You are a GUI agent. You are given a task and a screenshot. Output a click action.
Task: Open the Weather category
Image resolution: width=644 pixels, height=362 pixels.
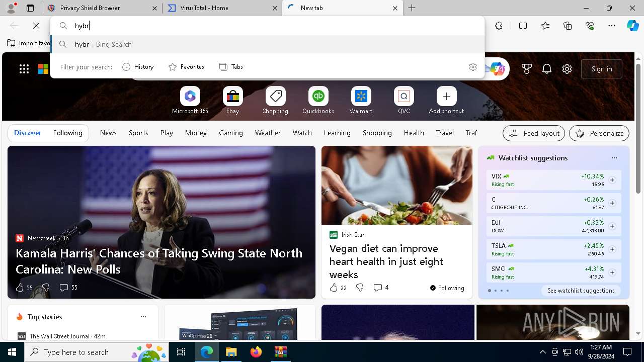268,133
